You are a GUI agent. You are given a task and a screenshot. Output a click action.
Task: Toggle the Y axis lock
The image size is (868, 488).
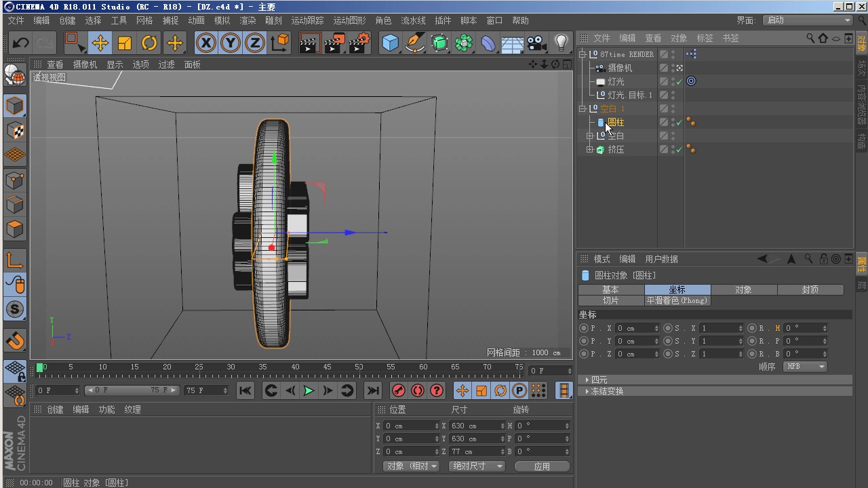point(231,44)
